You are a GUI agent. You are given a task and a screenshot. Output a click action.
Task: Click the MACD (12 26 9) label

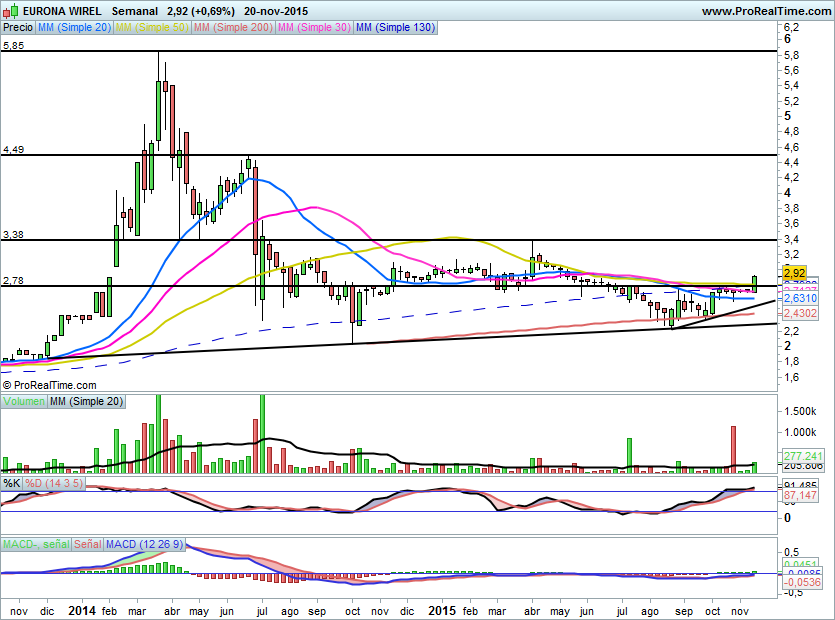(144, 544)
